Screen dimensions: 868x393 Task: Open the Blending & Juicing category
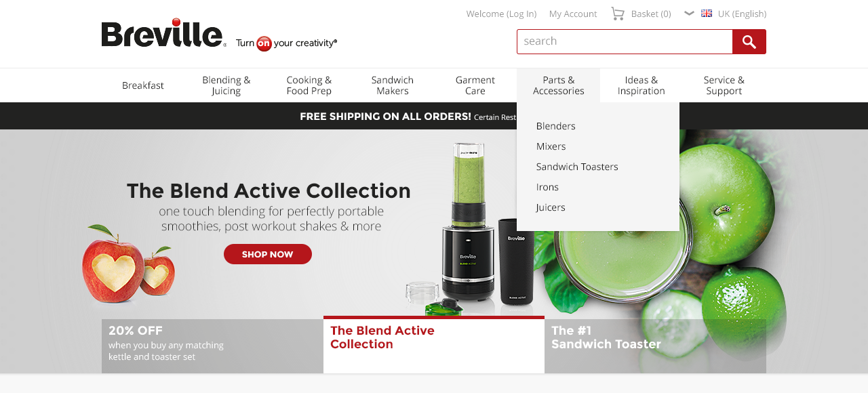(226, 85)
